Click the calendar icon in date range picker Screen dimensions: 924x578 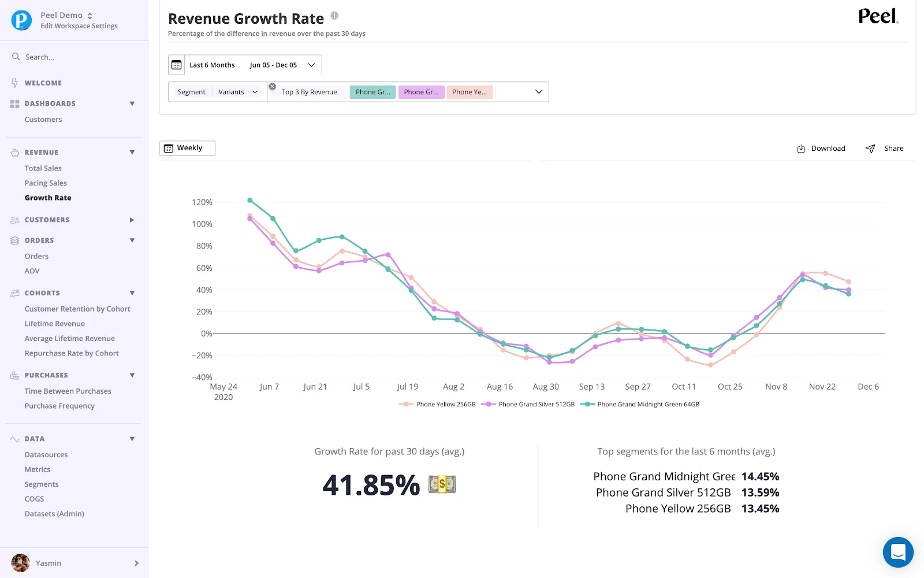pos(177,65)
